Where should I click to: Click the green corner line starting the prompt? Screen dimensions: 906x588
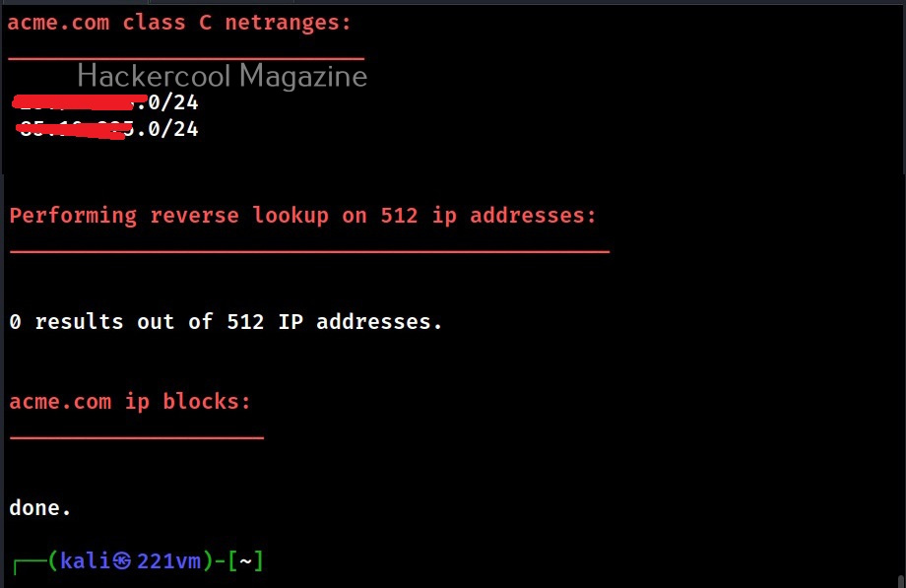click(31, 565)
